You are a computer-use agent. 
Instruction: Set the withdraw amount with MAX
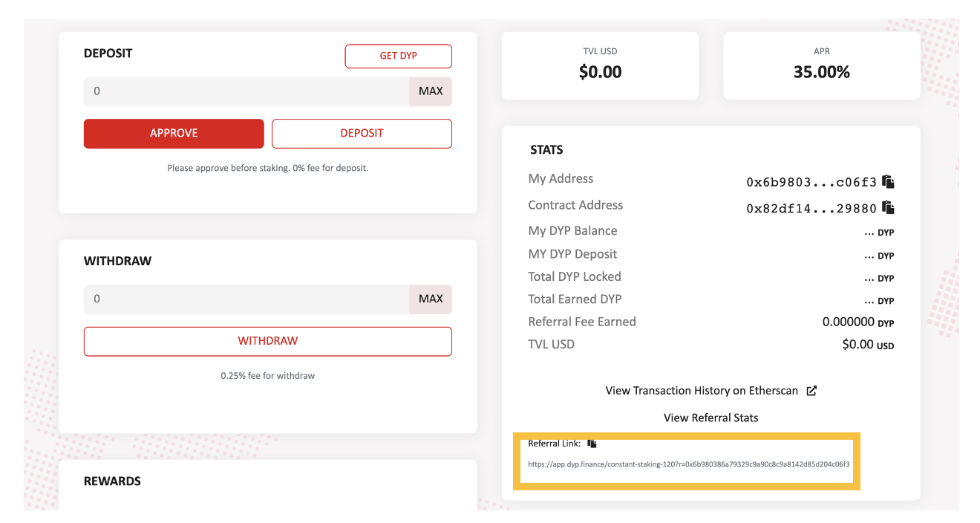coord(431,299)
